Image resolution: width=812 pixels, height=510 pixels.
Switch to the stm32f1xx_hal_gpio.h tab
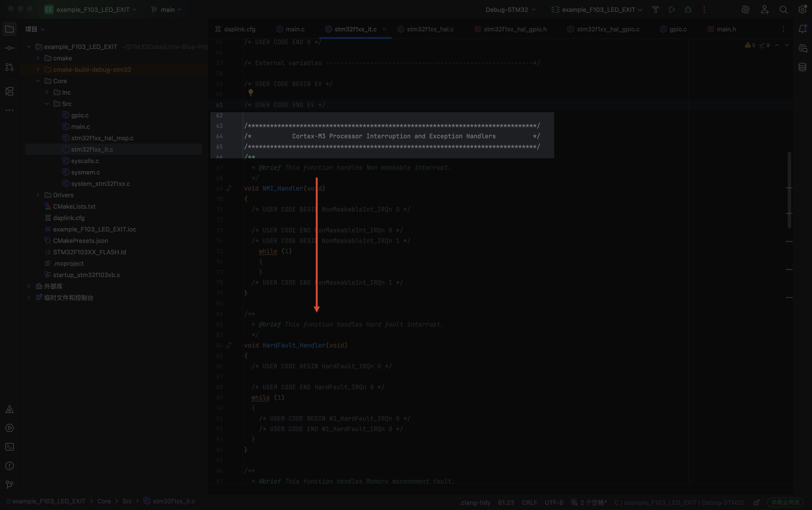coord(510,29)
